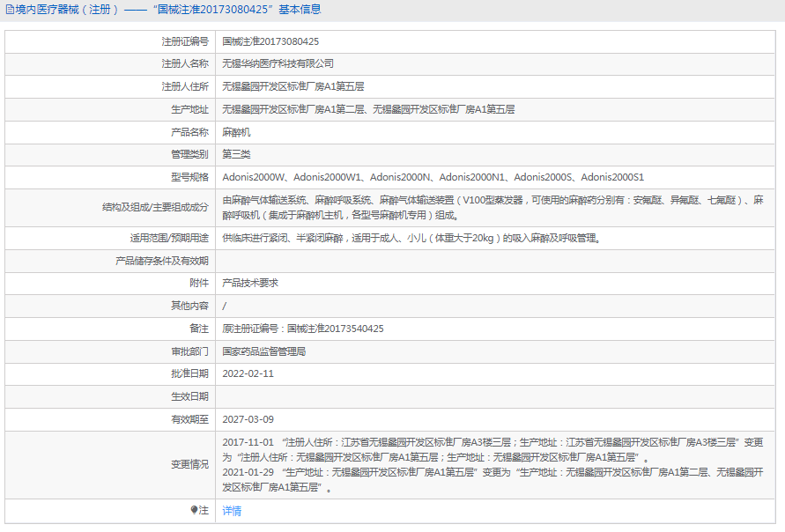Viewport: 785px width, 532px height.
Task: Select the 国械注准20173080425 value in the table
Action: pos(270,41)
